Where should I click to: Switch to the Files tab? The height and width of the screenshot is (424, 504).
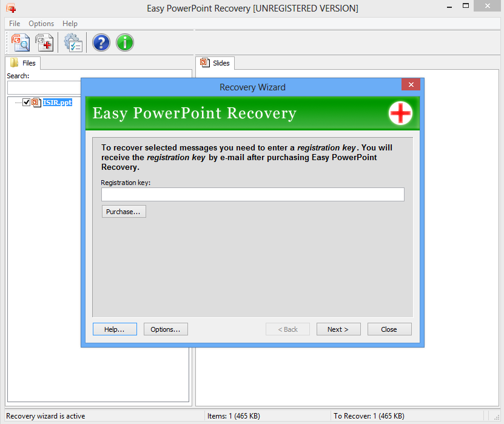point(23,63)
